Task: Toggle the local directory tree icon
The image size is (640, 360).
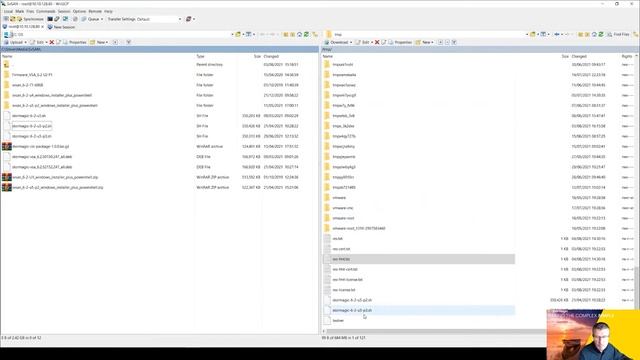Action: [x=315, y=35]
